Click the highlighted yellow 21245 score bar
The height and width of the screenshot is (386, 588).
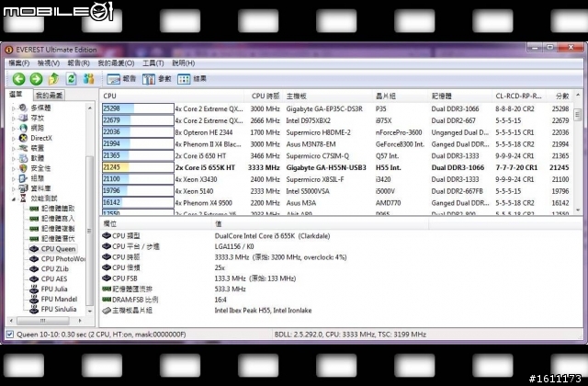(138, 167)
